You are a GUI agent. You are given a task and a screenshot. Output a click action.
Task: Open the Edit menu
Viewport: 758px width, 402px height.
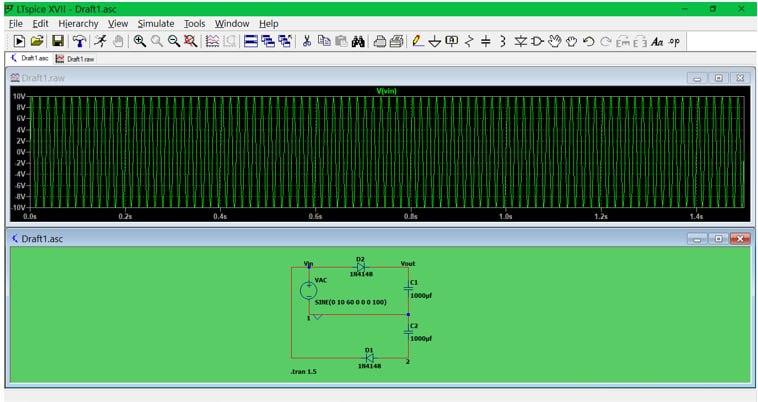40,23
